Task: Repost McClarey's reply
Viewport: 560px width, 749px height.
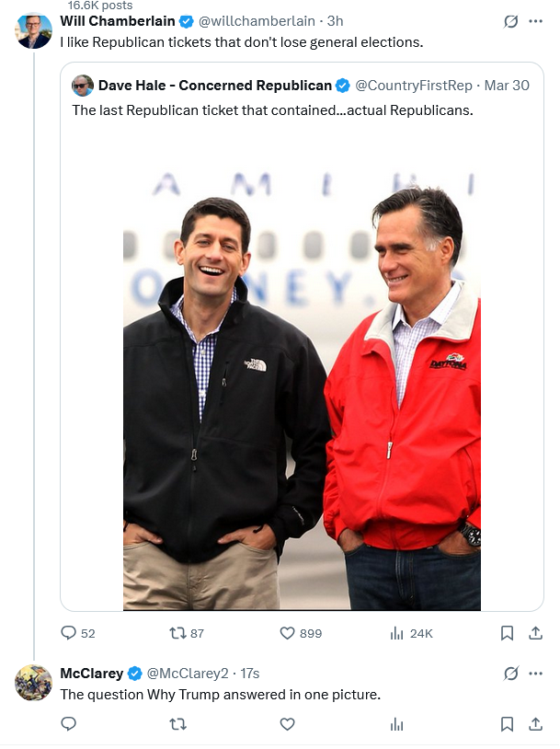Action: 178,724
